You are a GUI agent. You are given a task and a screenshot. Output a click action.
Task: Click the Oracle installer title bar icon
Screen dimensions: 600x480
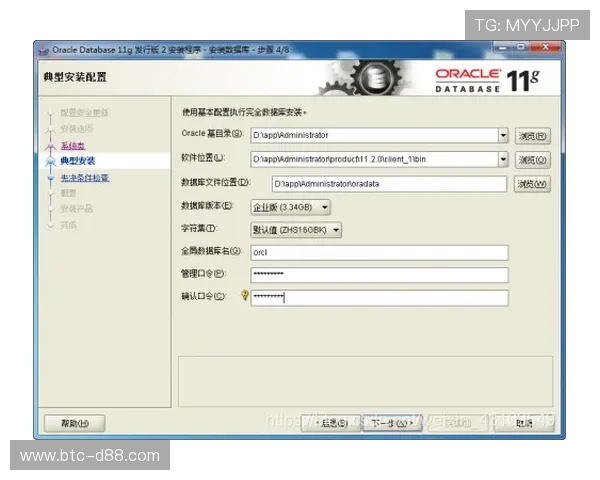coord(44,50)
